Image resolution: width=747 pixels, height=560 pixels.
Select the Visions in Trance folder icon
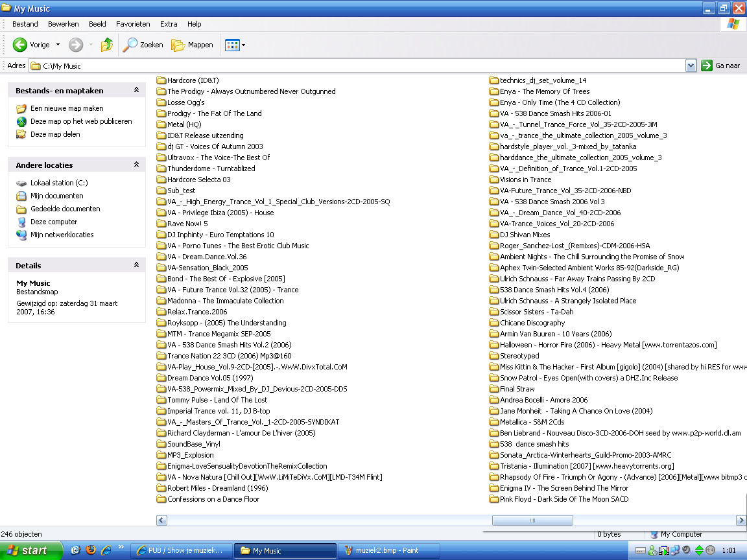(x=493, y=180)
